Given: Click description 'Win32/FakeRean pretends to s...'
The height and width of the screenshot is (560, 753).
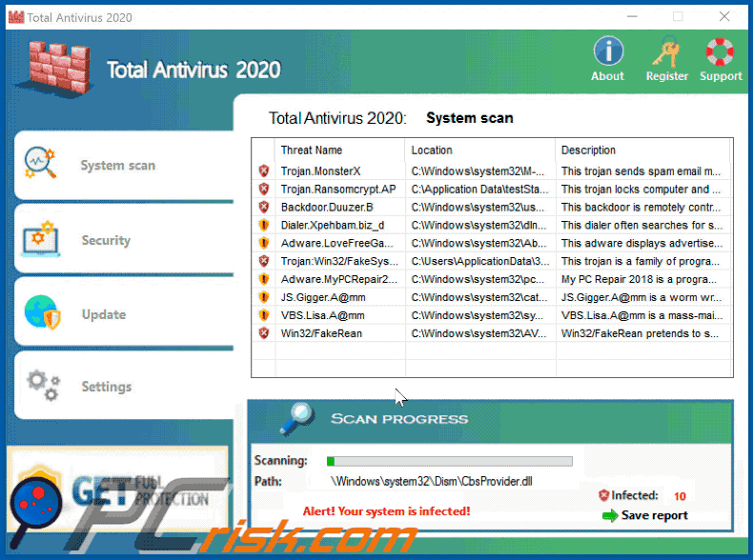Looking at the screenshot, I should (641, 333).
